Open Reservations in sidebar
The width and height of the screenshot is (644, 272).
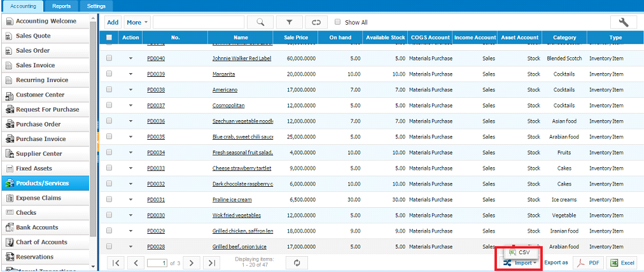45,257
